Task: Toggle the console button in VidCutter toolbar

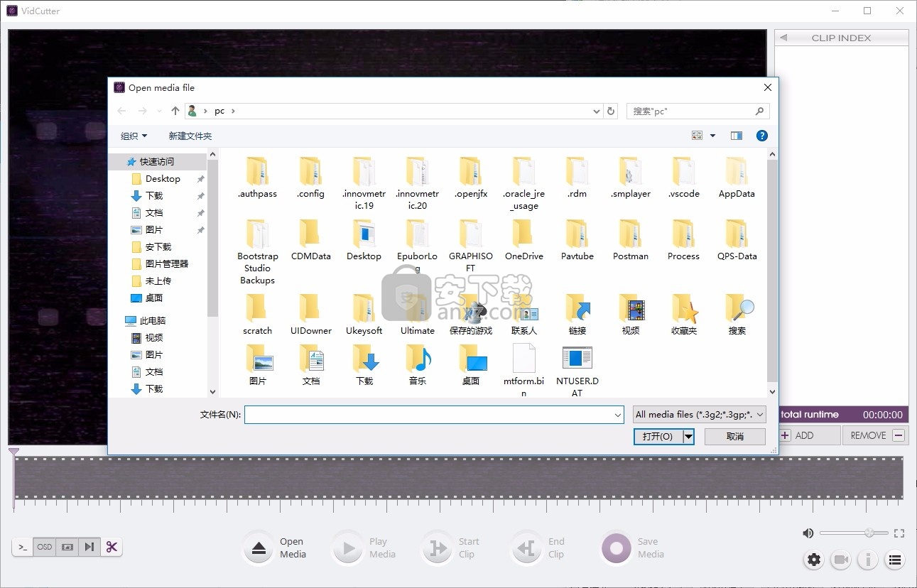Action: click(x=23, y=547)
